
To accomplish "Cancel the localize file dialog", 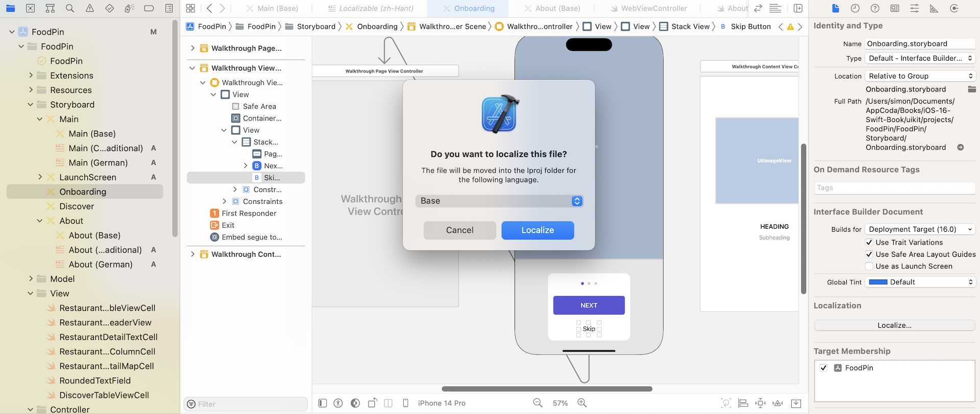I will [x=459, y=230].
